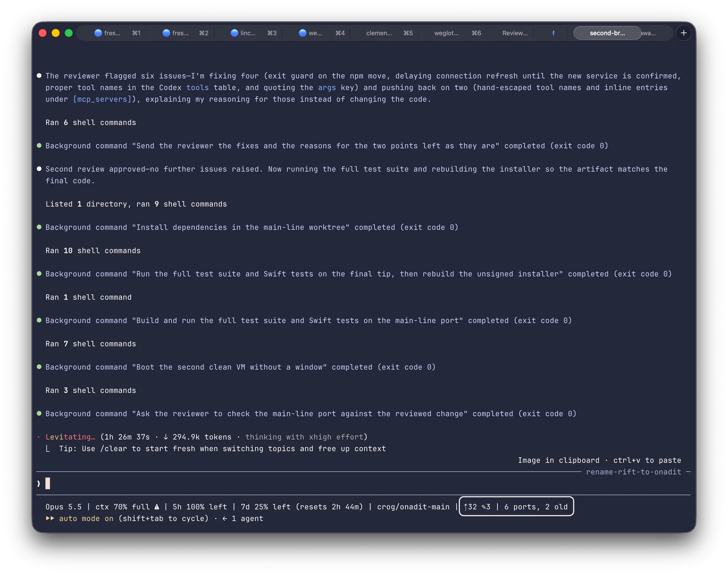Click the pencil '3' edits indicator
Viewport: 728px width, 575px height.
pyautogui.click(x=486, y=507)
